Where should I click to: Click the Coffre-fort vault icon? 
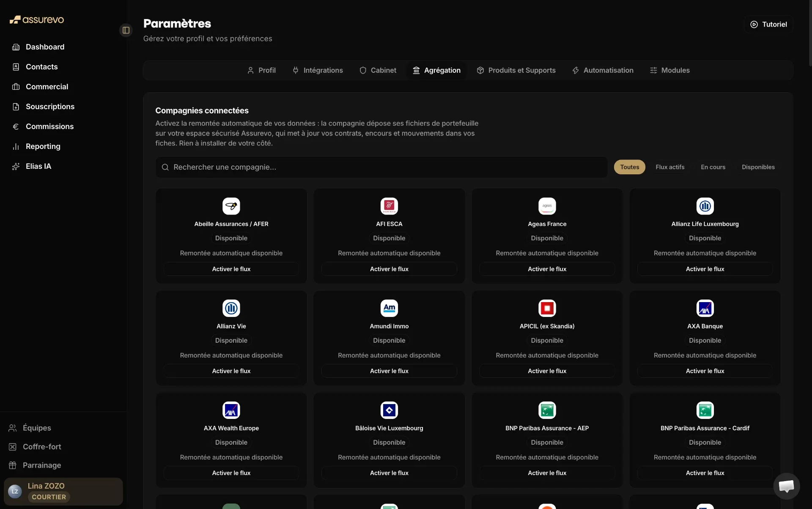[13, 447]
